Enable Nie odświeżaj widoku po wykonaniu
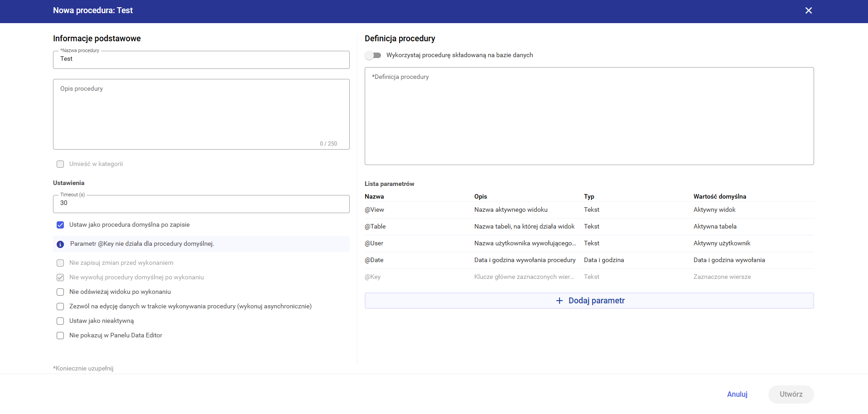The width and height of the screenshot is (868, 414). click(x=60, y=292)
